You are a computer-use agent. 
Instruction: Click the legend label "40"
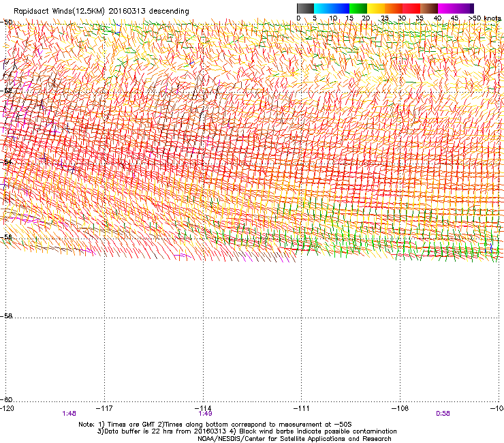tap(437, 18)
